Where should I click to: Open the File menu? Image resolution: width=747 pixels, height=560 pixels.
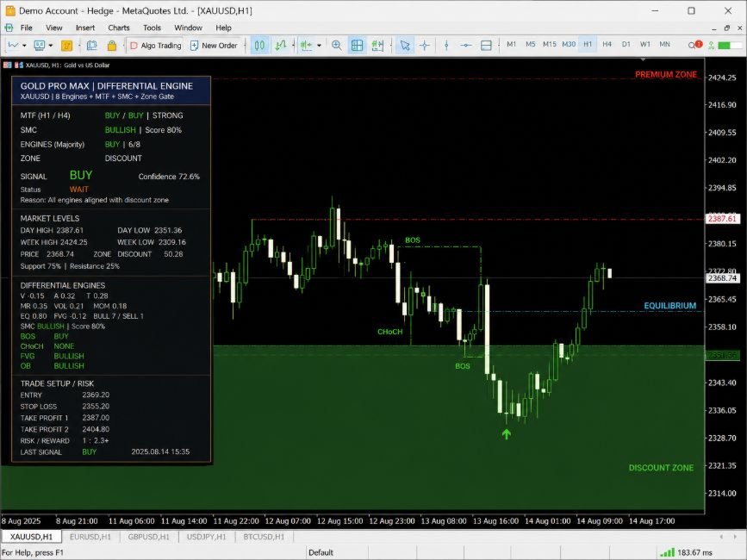[26, 28]
